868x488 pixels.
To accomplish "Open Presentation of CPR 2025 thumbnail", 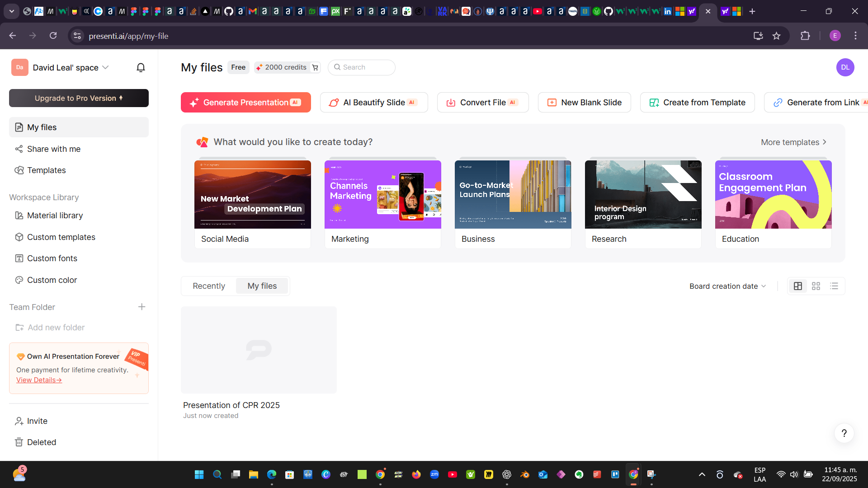I will tap(259, 350).
